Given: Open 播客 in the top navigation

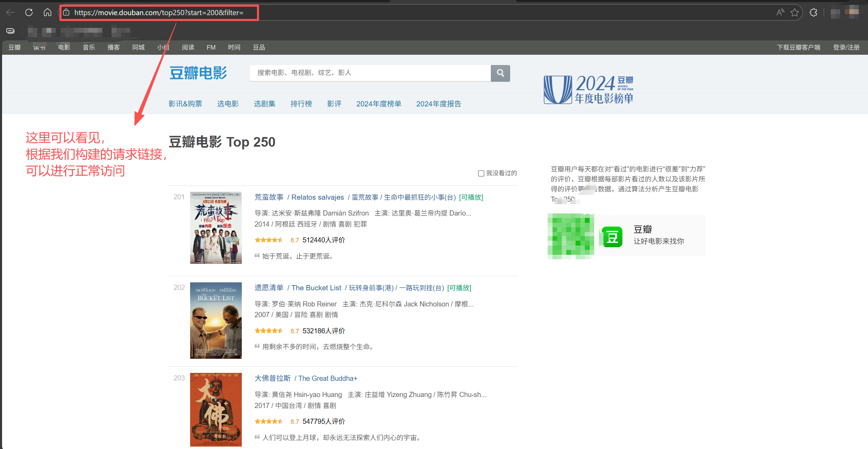Looking at the screenshot, I should pyautogui.click(x=114, y=48).
